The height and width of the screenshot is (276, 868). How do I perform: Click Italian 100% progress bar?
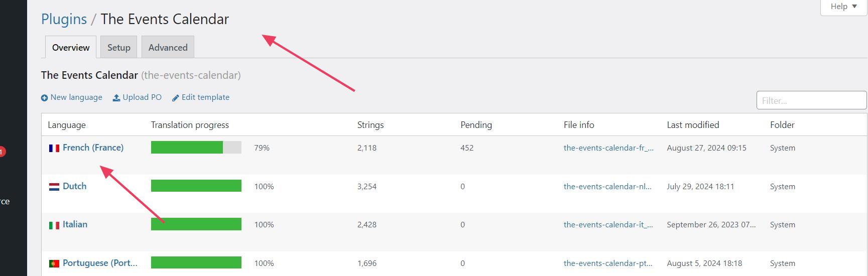196,224
